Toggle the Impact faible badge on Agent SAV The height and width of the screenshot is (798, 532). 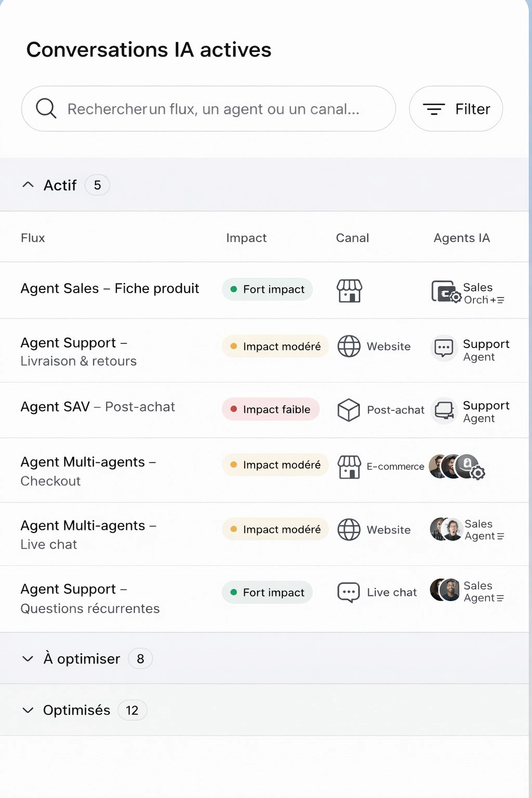tap(270, 409)
